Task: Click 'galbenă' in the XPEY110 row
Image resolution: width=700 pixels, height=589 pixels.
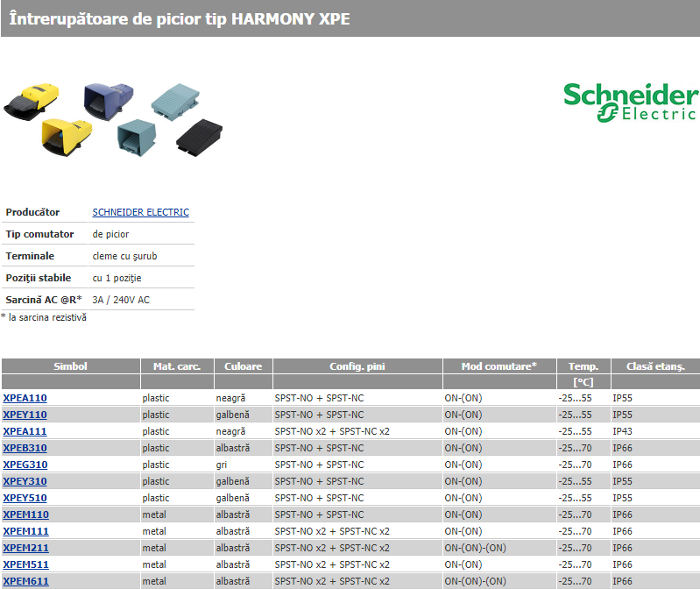Action: click(232, 415)
